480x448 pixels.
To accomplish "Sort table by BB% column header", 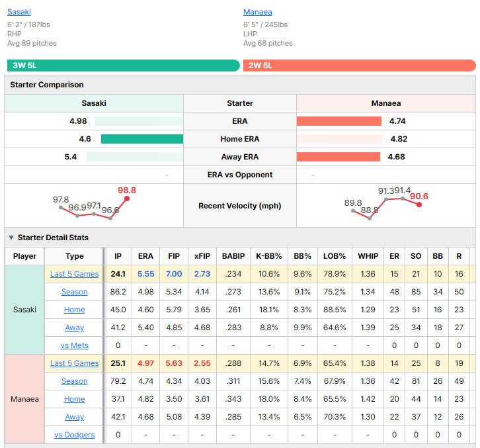I will [302, 256].
